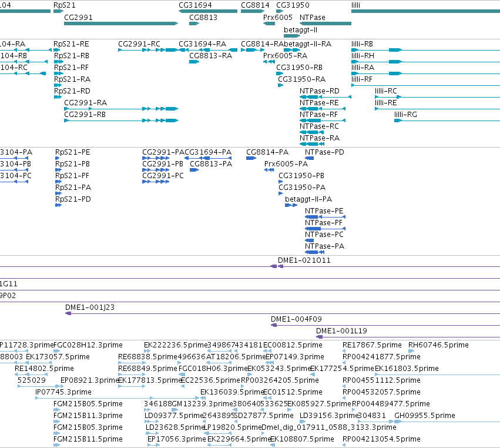500x448 pixels.
Task: Select EST FGM215B11.3prime
Action: [88, 416]
